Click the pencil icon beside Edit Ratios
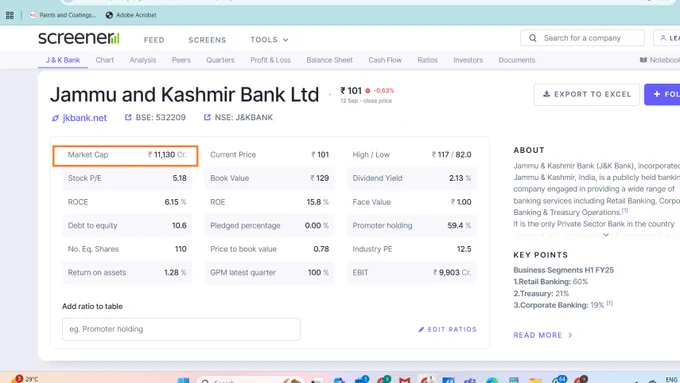Viewport: 680px width, 383px height. click(421, 330)
